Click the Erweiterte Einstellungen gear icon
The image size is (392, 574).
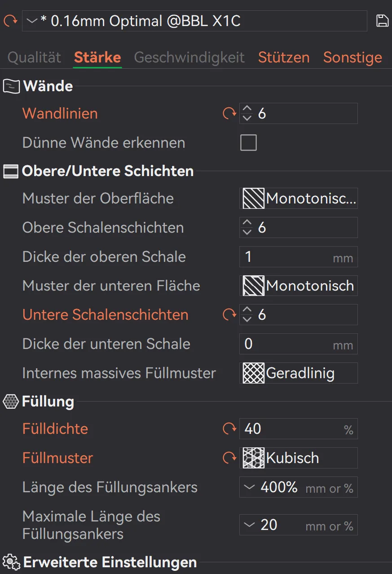pos(12,562)
